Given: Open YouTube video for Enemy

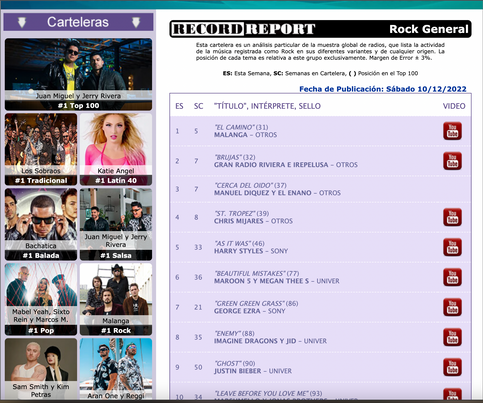Looking at the screenshot, I should [452, 337].
